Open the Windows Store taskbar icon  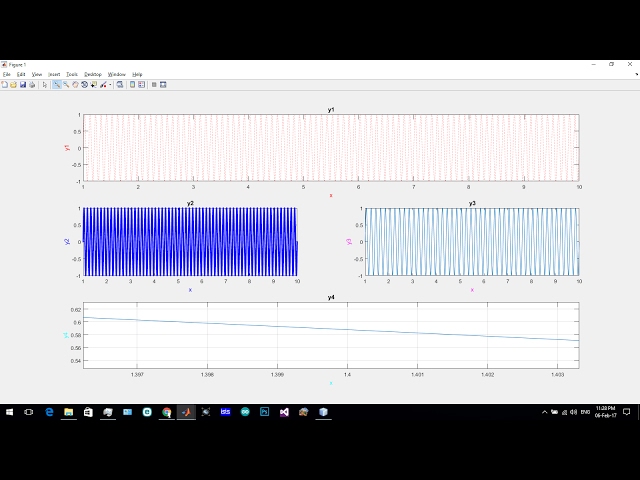[x=88, y=412]
